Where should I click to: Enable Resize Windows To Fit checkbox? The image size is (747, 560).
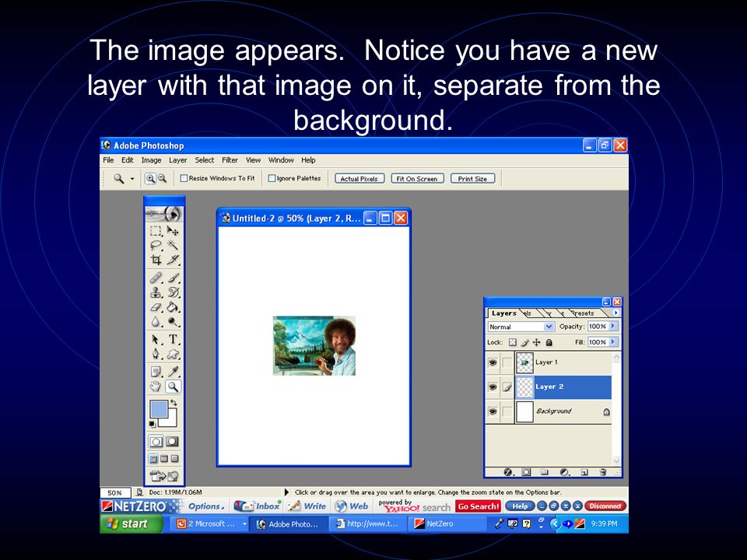184,179
